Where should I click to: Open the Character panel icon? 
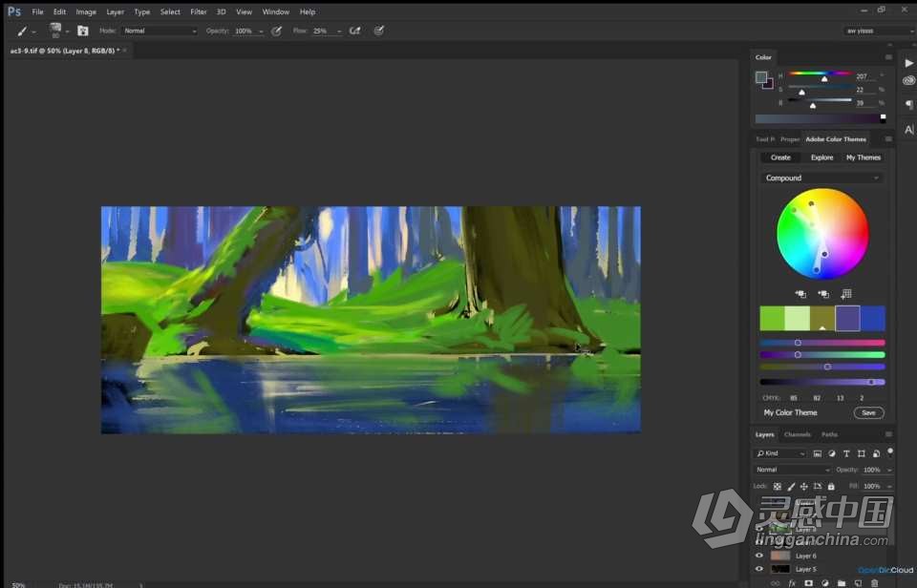pyautogui.click(x=908, y=129)
